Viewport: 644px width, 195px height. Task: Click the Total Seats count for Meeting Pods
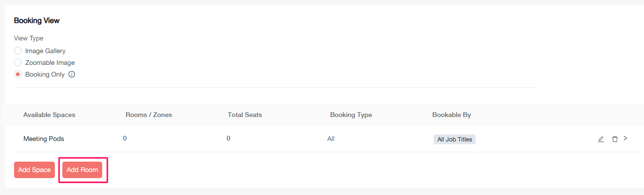tap(228, 138)
